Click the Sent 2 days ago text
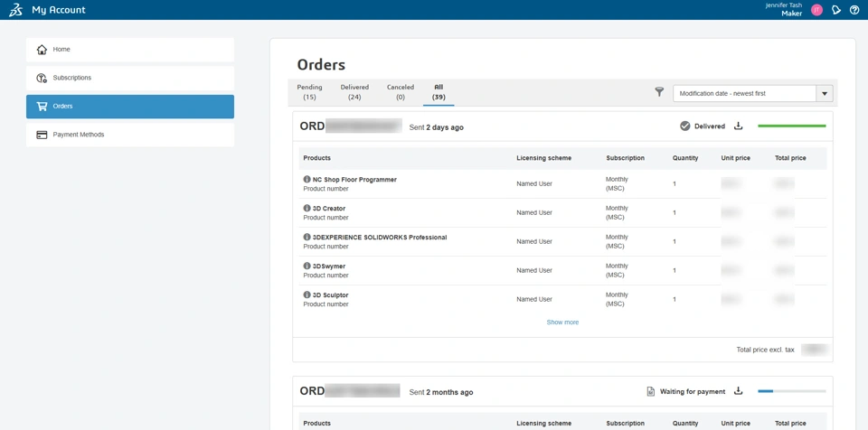The image size is (868, 430). click(436, 127)
